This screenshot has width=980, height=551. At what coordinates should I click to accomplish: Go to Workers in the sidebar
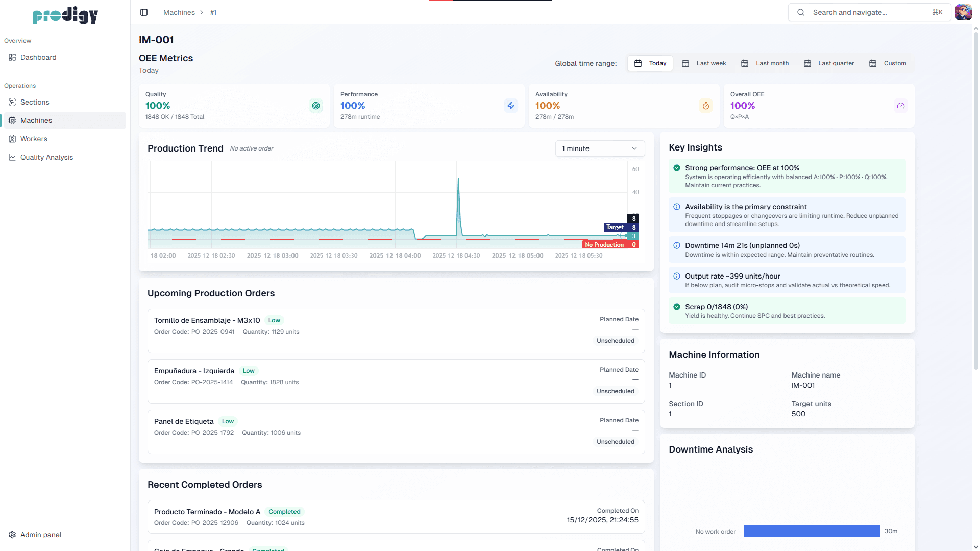pos(34,139)
